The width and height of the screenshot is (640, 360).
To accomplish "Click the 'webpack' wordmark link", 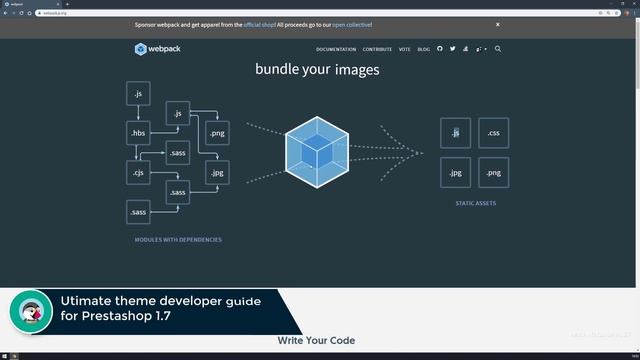I will [164, 49].
